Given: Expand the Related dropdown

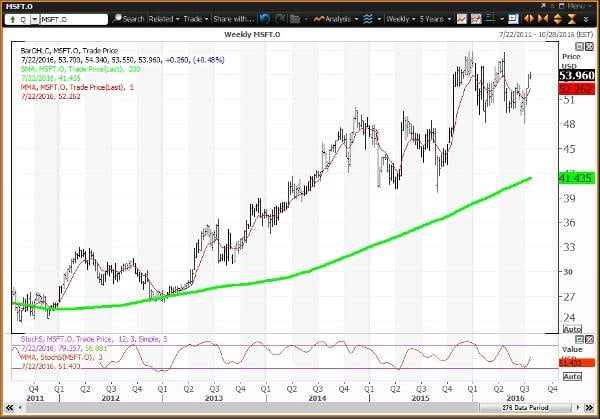Looking at the screenshot, I should point(164,18).
